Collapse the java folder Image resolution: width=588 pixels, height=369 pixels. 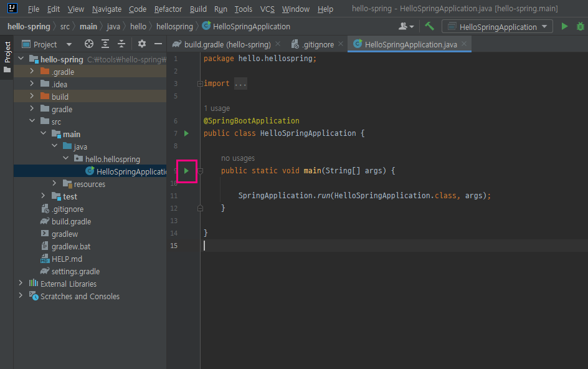[54, 146]
